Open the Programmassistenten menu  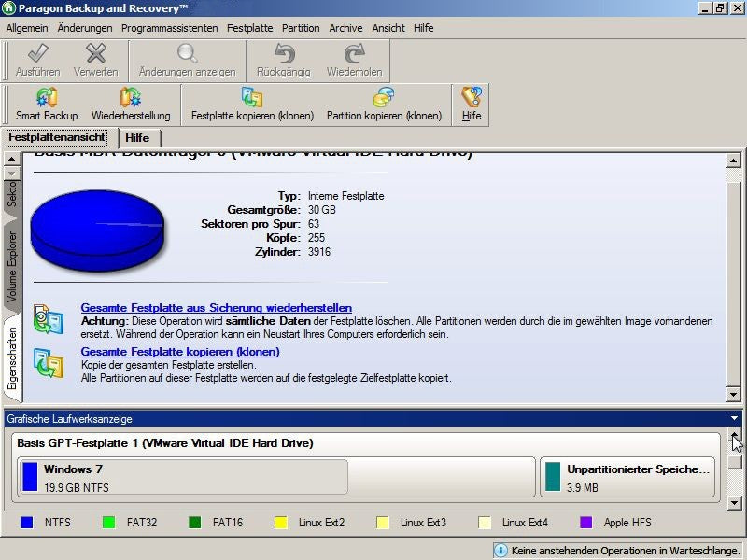170,28
